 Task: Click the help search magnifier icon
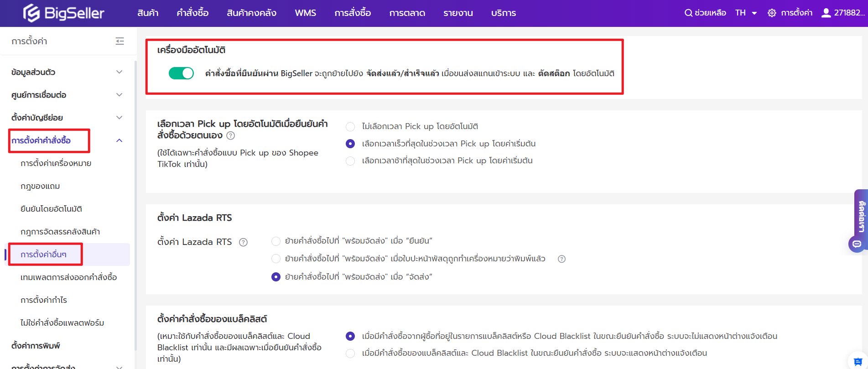point(688,13)
